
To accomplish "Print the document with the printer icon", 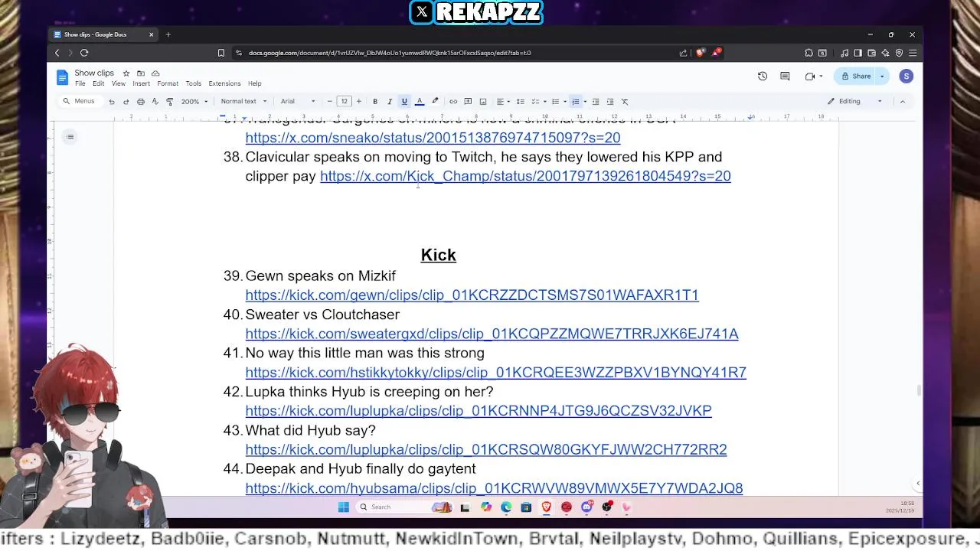I will (x=141, y=102).
